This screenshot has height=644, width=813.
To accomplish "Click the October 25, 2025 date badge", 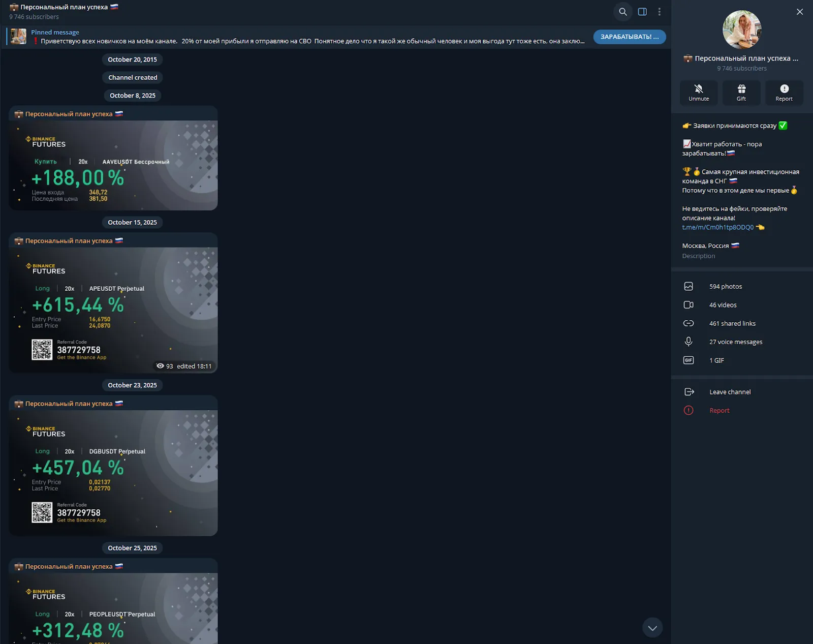I will [132, 548].
